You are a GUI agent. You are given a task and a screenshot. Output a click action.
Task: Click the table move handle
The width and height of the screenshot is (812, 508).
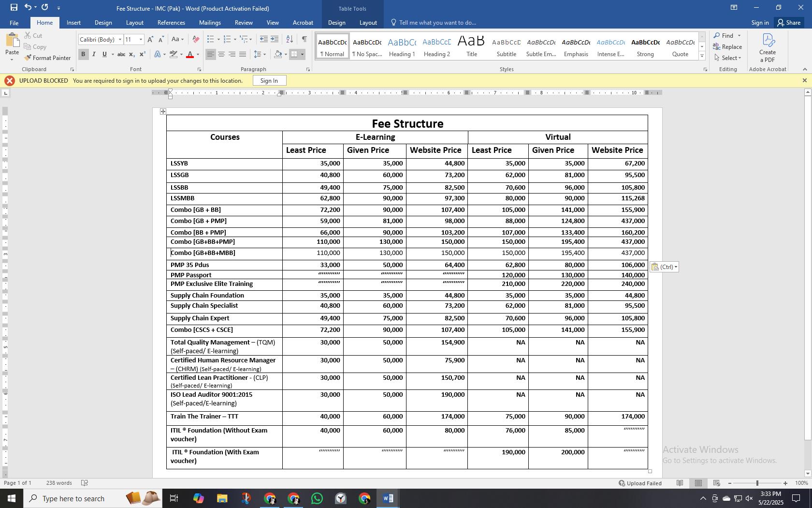click(163, 111)
